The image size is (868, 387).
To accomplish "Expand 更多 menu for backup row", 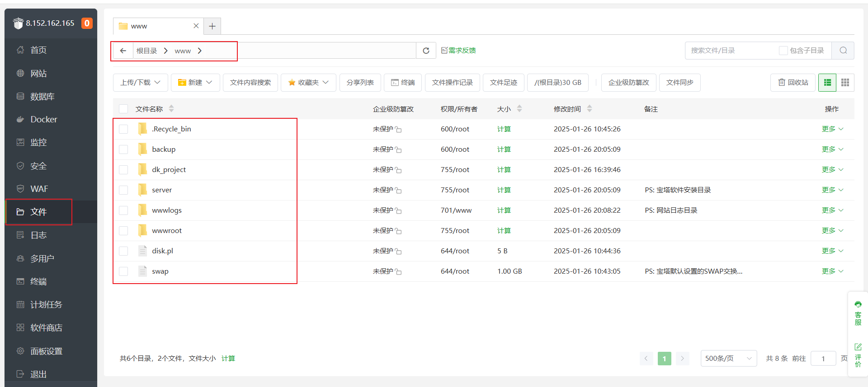I will pyautogui.click(x=832, y=149).
